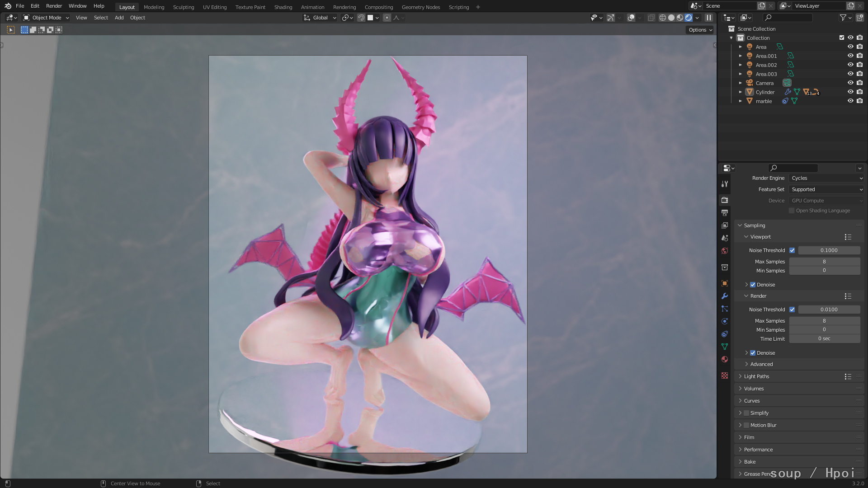Open the Tool properties tab
868x488 pixels.
(725, 184)
